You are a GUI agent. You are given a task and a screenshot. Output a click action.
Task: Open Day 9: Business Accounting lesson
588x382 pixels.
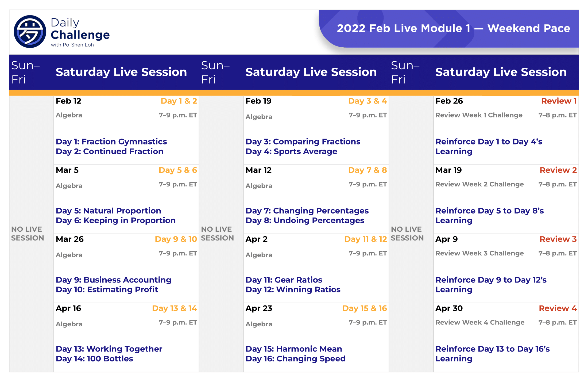[113, 280]
